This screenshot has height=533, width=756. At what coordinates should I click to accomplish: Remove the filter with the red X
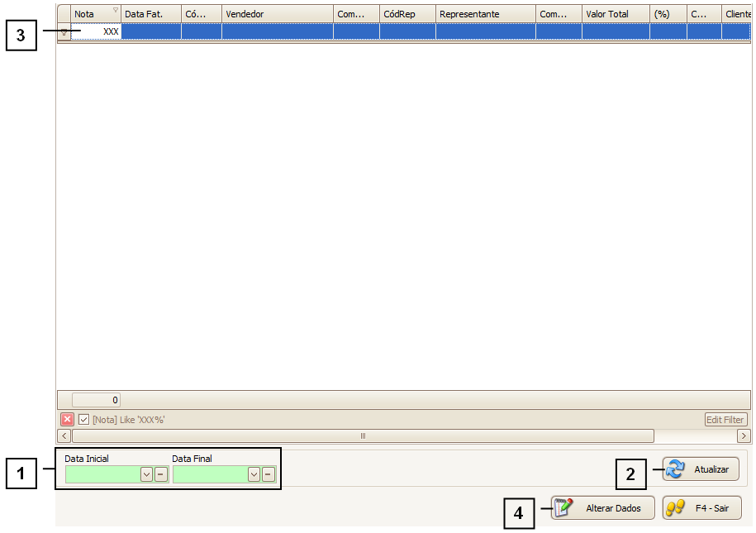click(x=68, y=420)
